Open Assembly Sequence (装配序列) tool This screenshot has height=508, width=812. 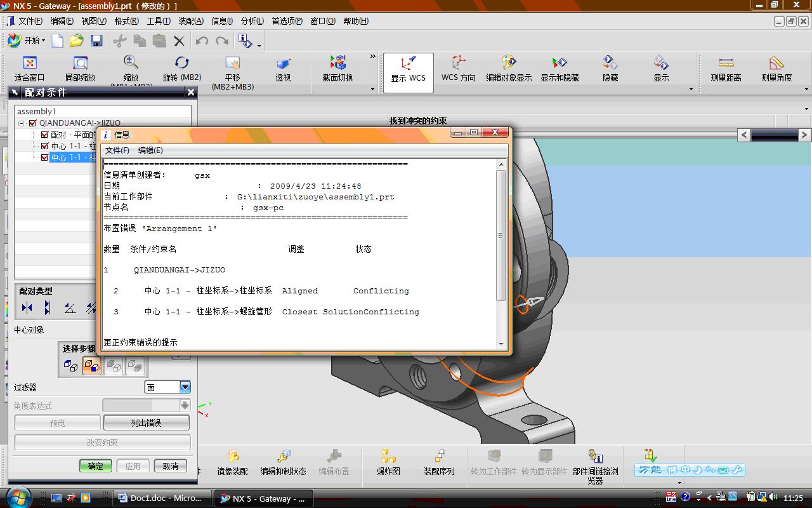click(x=439, y=464)
